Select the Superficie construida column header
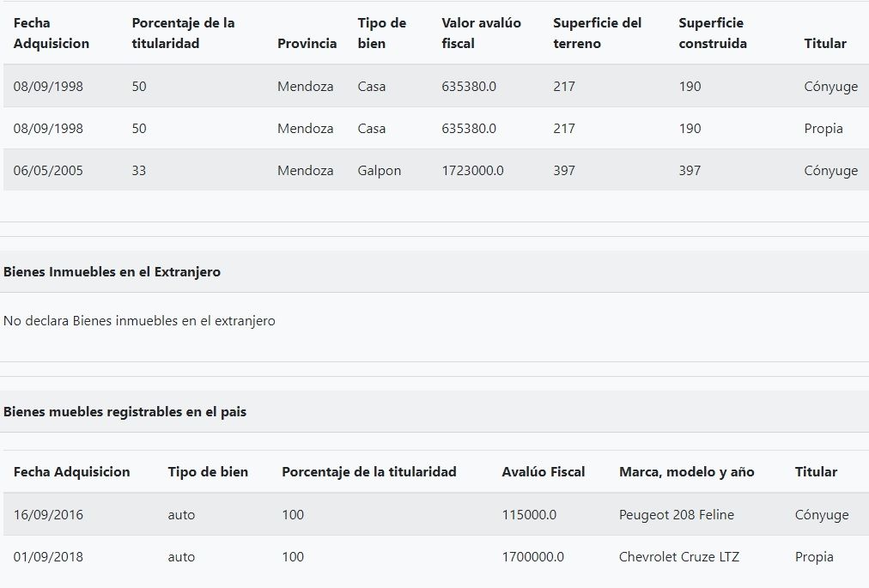 712,33
